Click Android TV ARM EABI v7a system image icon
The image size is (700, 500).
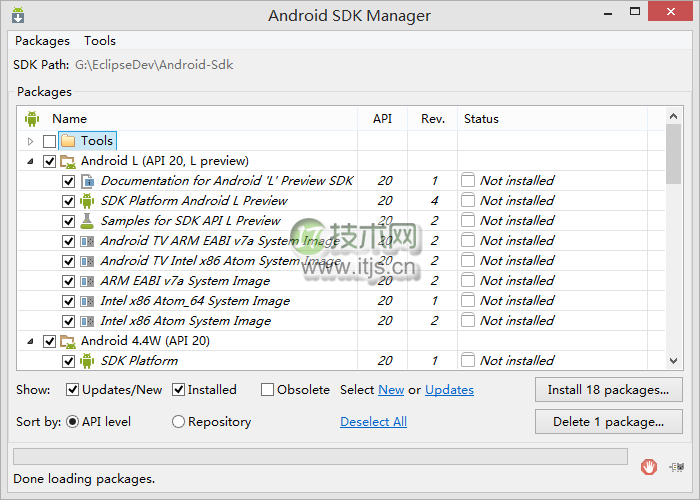pos(87,242)
